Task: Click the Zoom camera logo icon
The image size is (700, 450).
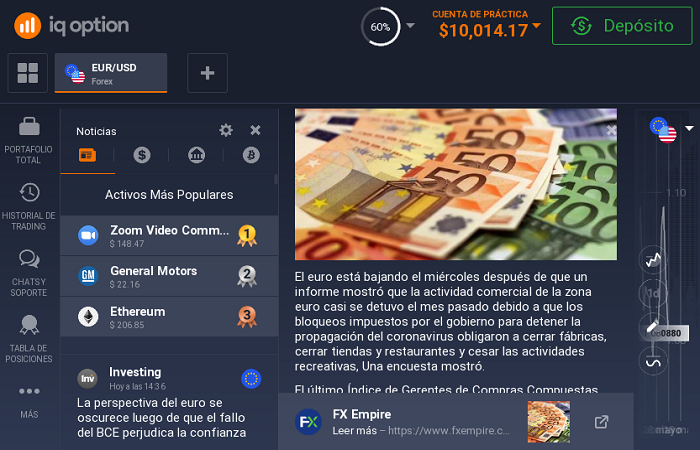Action: (x=88, y=236)
